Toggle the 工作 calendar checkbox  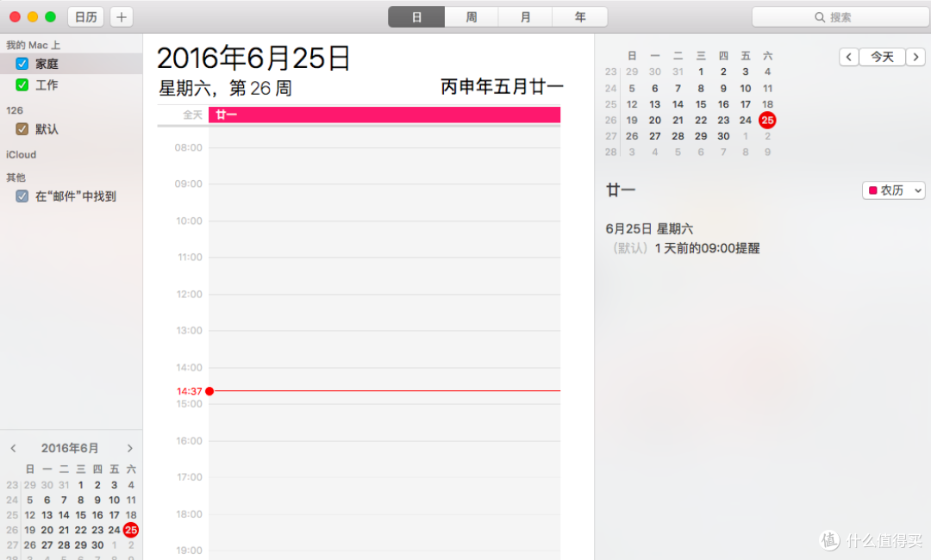(22, 84)
